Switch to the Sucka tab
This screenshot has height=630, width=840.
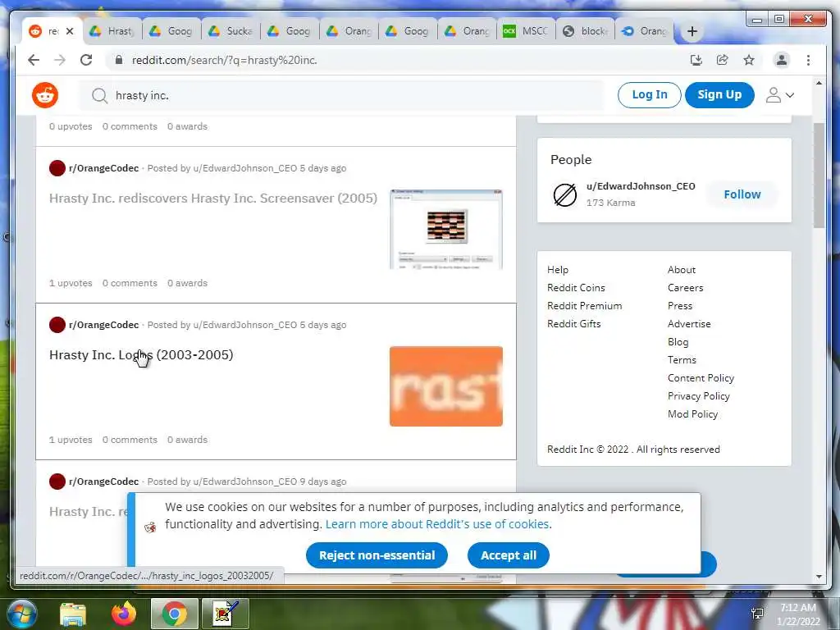point(231,32)
